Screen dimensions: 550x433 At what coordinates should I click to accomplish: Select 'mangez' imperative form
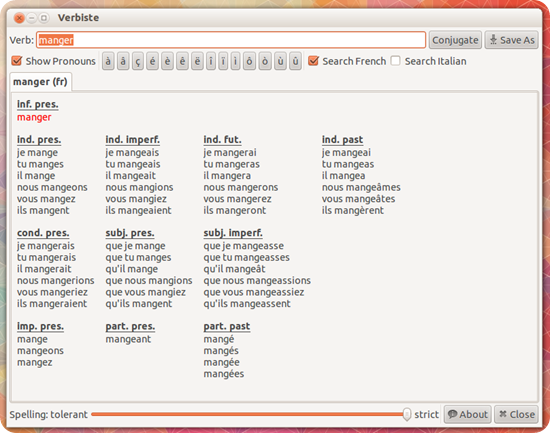[x=35, y=362]
